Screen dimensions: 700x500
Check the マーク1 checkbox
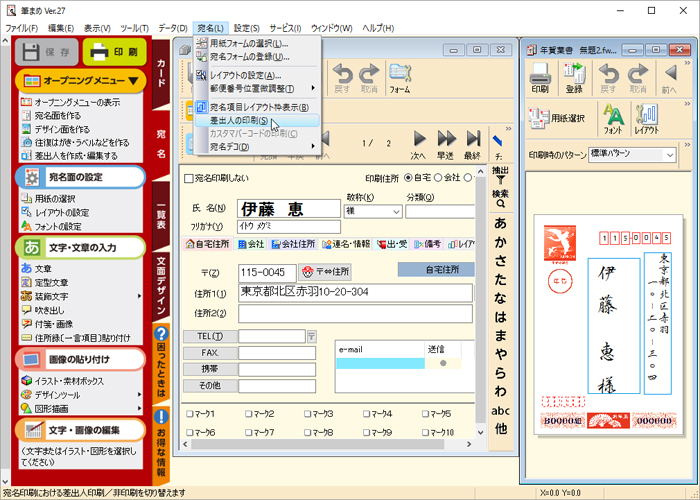[x=190, y=413]
